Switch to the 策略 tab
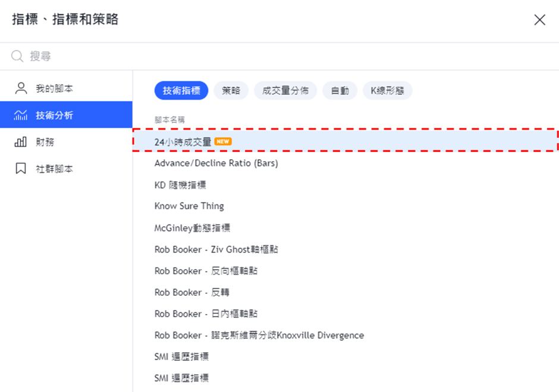559x392 pixels. [231, 91]
